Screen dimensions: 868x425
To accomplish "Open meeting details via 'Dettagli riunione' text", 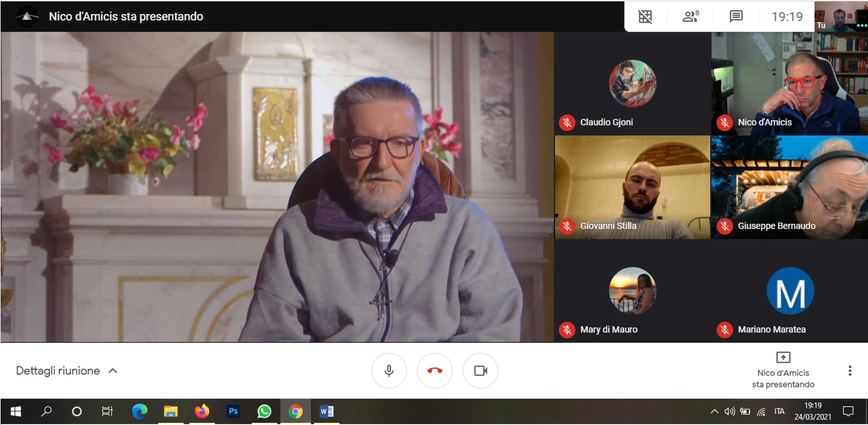I will 58,370.
